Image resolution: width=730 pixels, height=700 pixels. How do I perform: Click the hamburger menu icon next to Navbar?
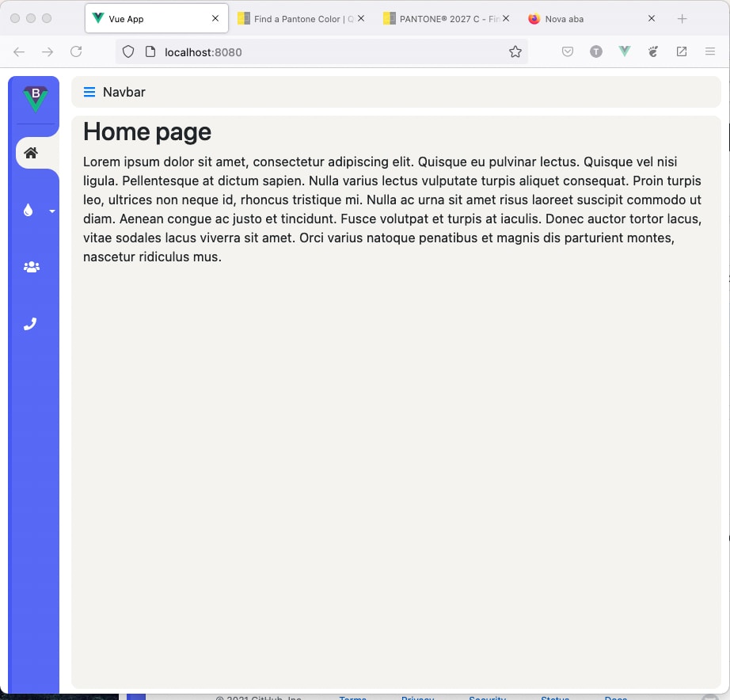click(89, 92)
